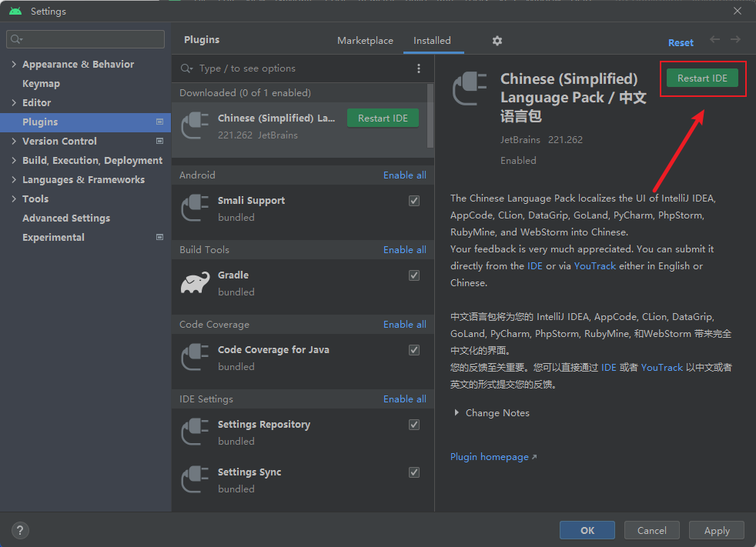Viewport: 756px width, 547px height.
Task: Open the plugin search options kebab menu
Action: pos(419,68)
